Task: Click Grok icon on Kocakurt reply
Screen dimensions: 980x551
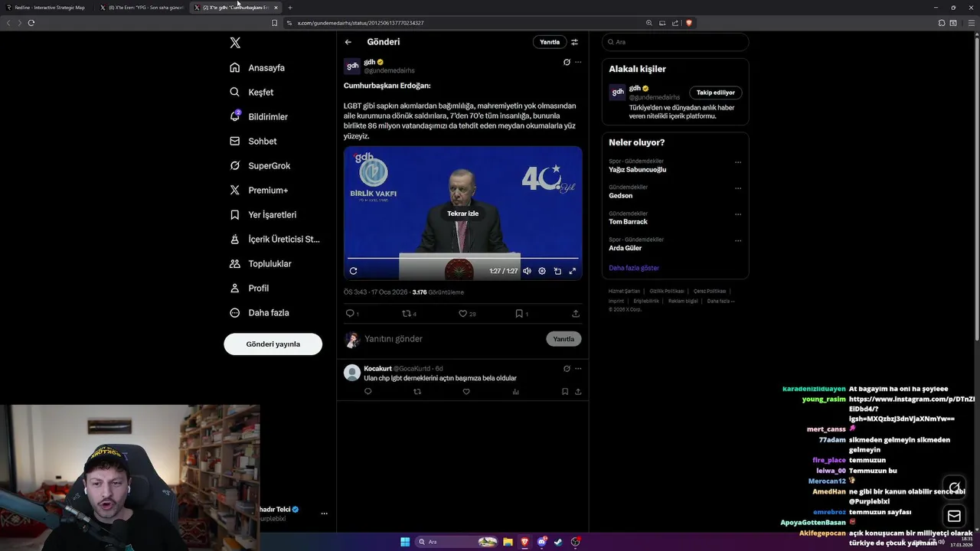Action: point(567,368)
